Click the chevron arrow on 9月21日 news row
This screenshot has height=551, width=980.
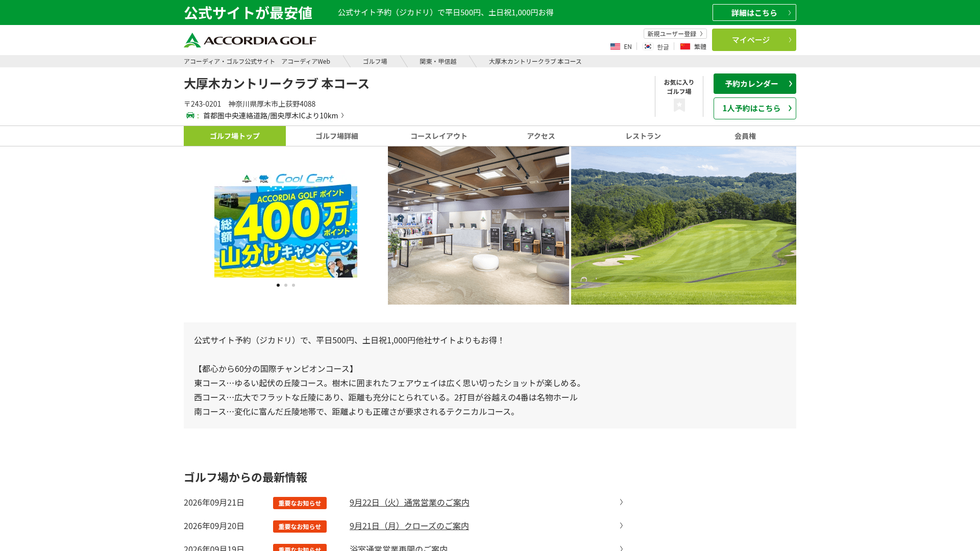coord(621,525)
